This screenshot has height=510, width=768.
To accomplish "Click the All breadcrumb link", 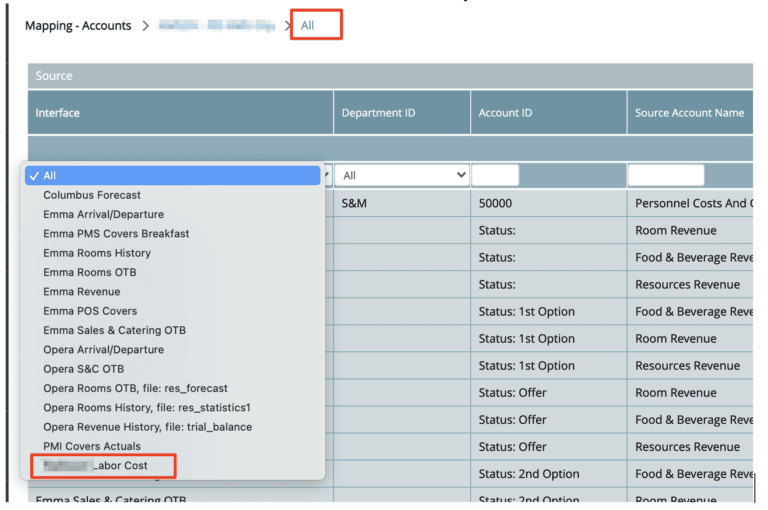I will coord(308,26).
